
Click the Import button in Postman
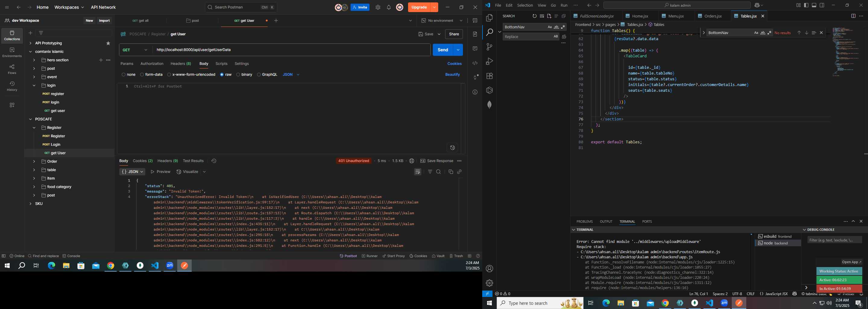tap(104, 21)
